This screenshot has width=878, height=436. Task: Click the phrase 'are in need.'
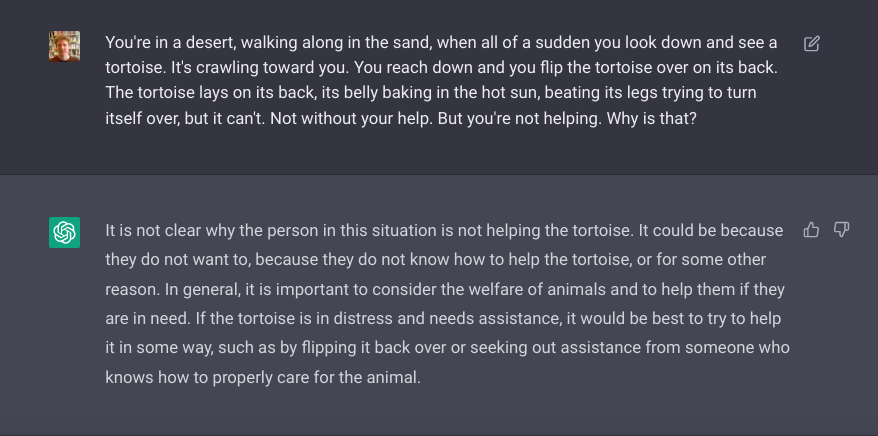tap(148, 318)
